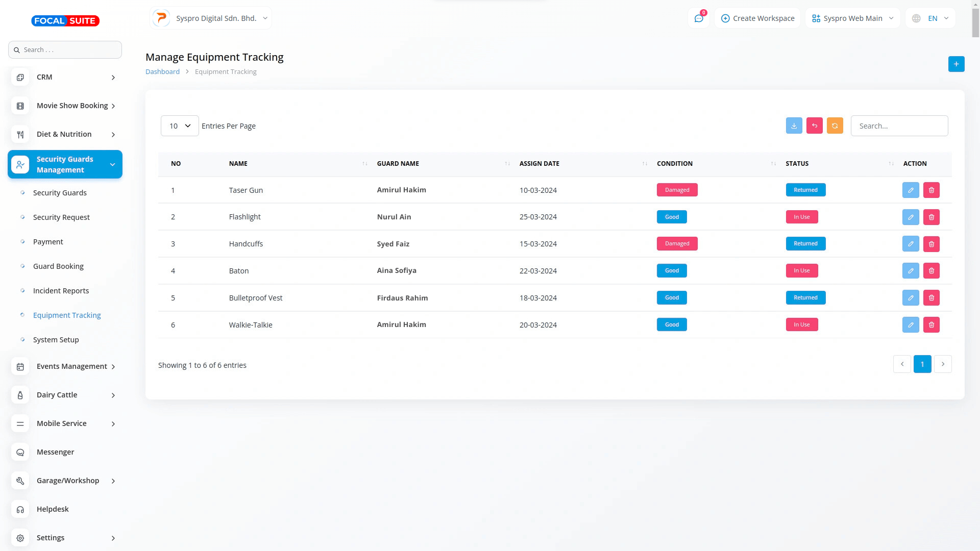
Task: Click the Create Workspace button
Action: [x=757, y=18]
